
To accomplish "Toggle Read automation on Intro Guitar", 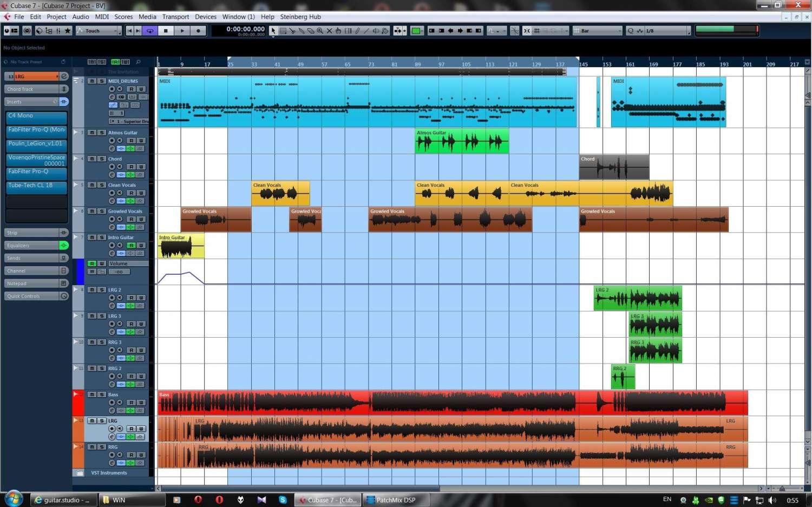I will pyautogui.click(x=131, y=246).
